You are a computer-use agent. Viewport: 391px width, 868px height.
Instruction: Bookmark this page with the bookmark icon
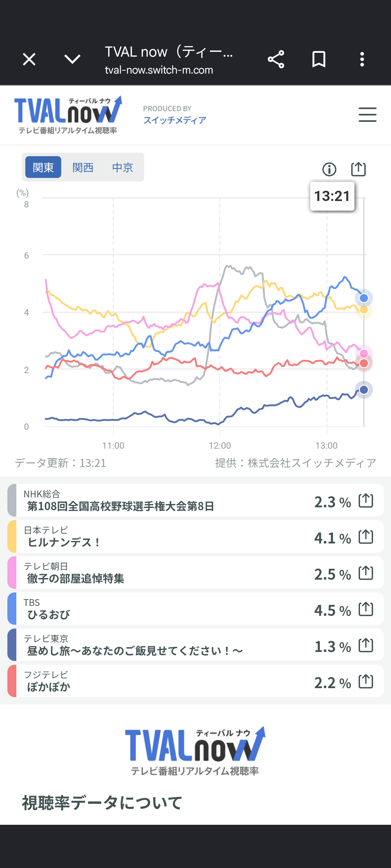coord(319,60)
